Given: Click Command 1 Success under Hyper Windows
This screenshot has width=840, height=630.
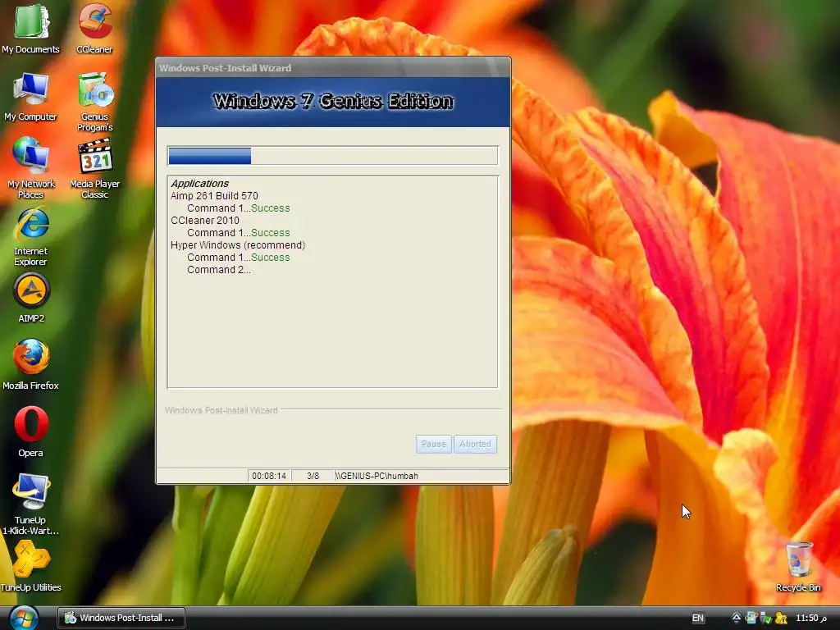Looking at the screenshot, I should click(239, 258).
